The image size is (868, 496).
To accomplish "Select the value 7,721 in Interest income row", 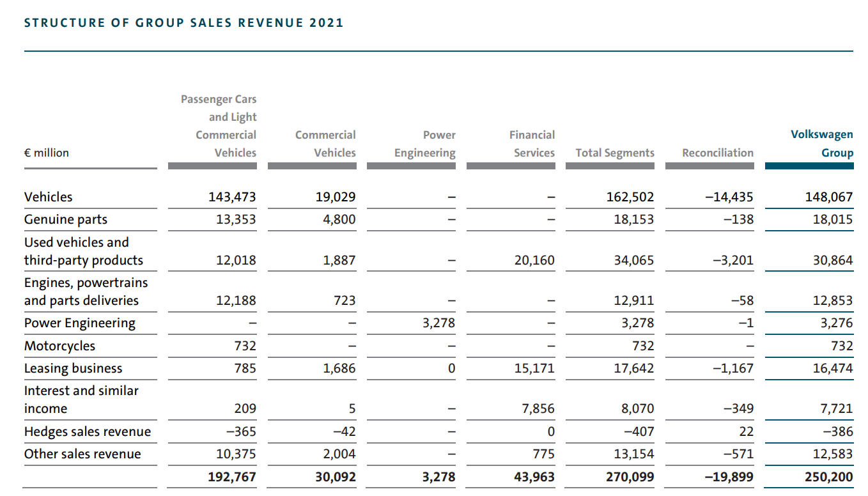I will 837,408.
